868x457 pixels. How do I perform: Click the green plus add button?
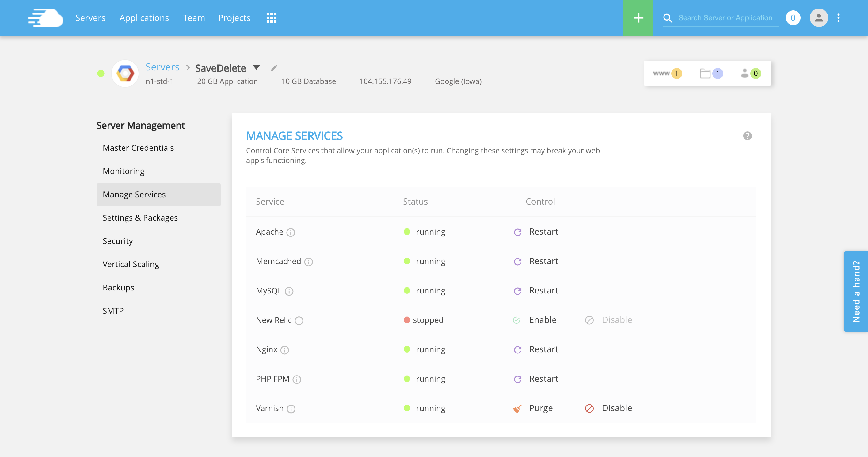point(638,18)
